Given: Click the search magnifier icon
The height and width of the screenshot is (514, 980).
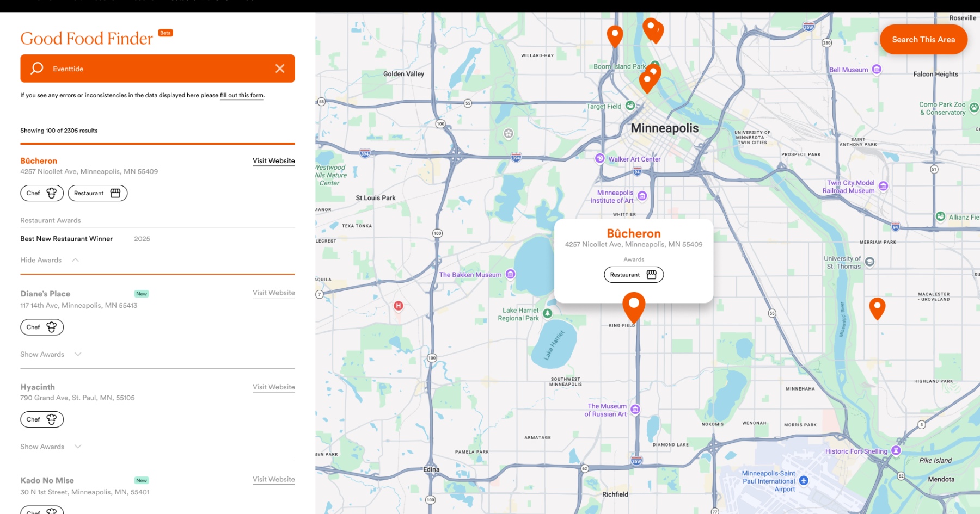Looking at the screenshot, I should 37,69.
